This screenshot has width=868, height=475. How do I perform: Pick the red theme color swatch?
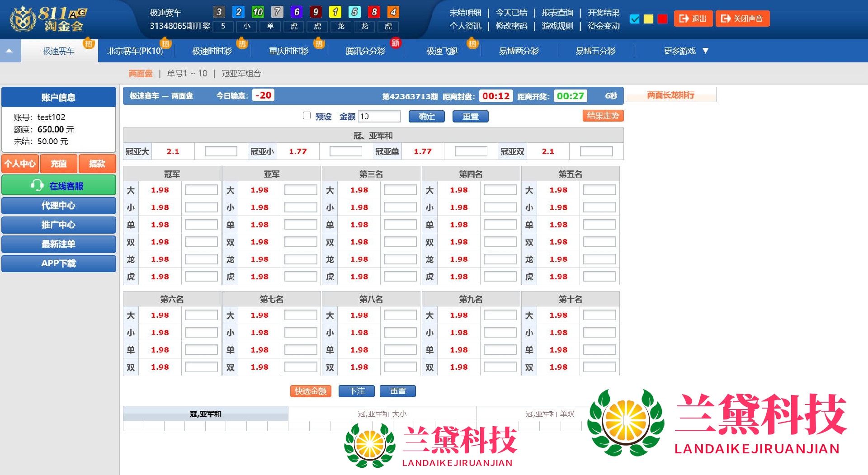(662, 19)
